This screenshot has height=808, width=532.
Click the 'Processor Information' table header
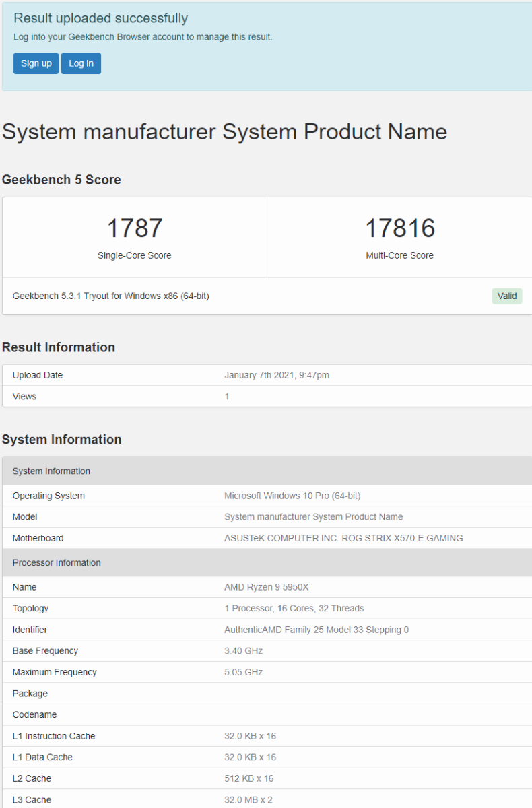[x=267, y=563]
